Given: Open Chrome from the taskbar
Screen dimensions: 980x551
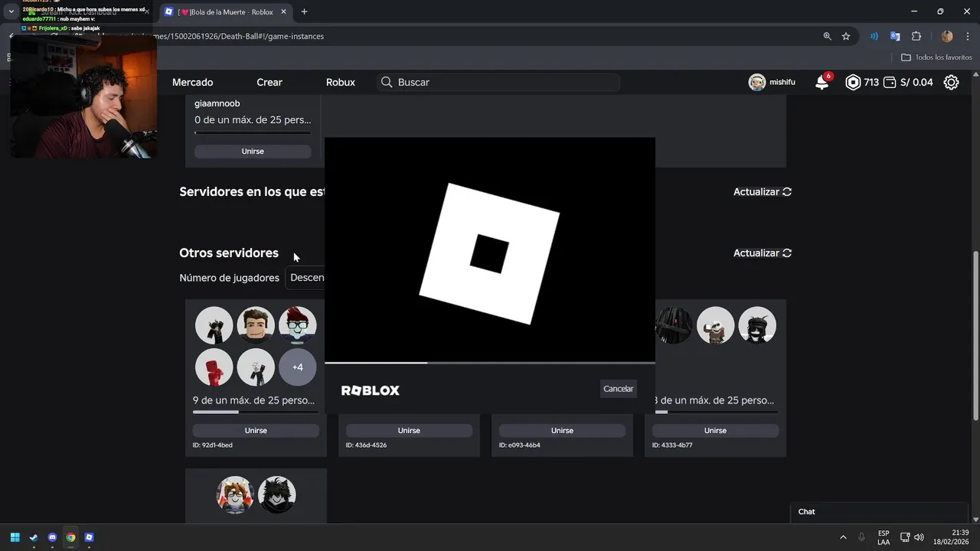Looking at the screenshot, I should 70,537.
